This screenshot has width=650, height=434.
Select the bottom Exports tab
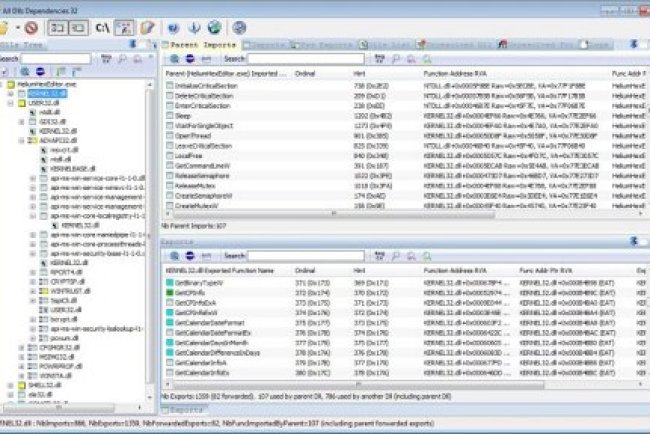182,410
